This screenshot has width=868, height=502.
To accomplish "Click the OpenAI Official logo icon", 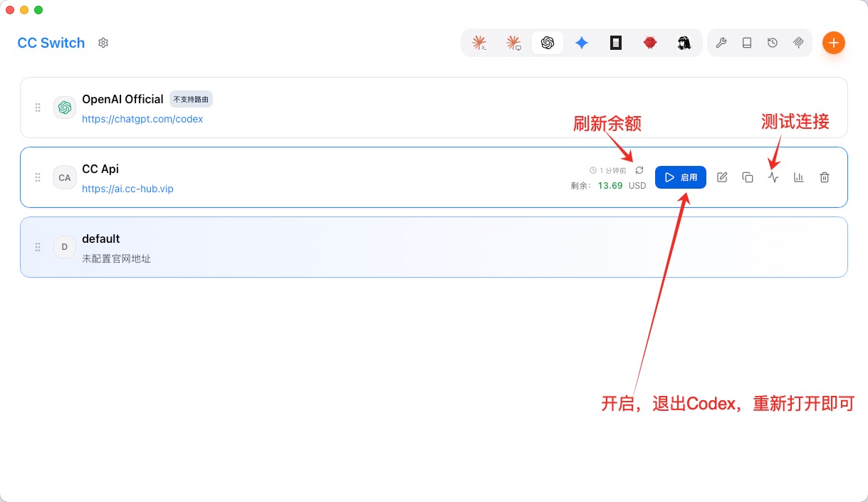I will tap(65, 108).
